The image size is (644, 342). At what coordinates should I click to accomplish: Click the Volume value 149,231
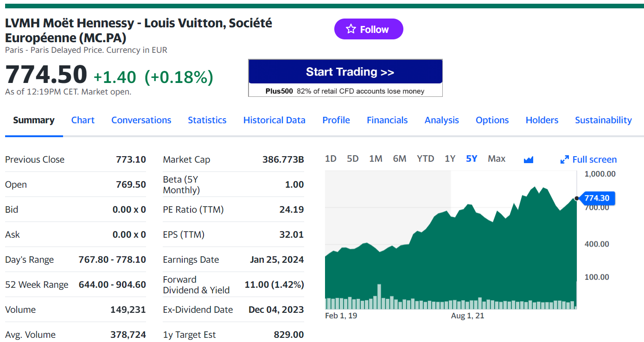pyautogui.click(x=128, y=310)
